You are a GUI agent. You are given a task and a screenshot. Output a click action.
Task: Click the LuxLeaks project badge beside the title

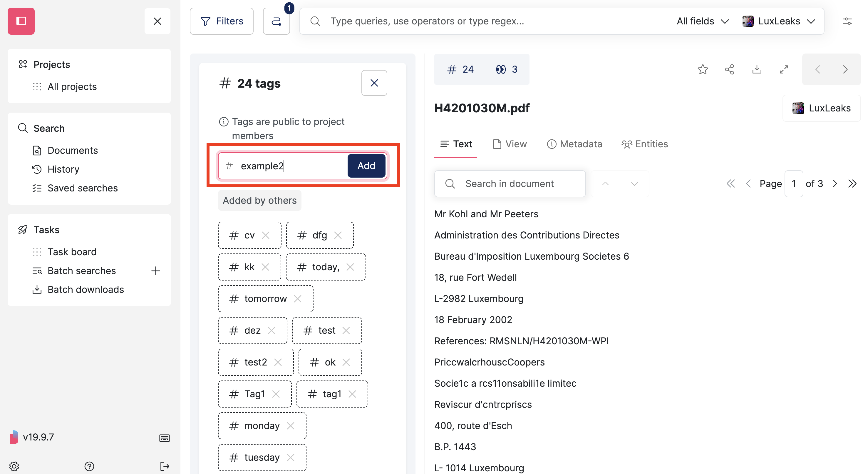point(821,108)
